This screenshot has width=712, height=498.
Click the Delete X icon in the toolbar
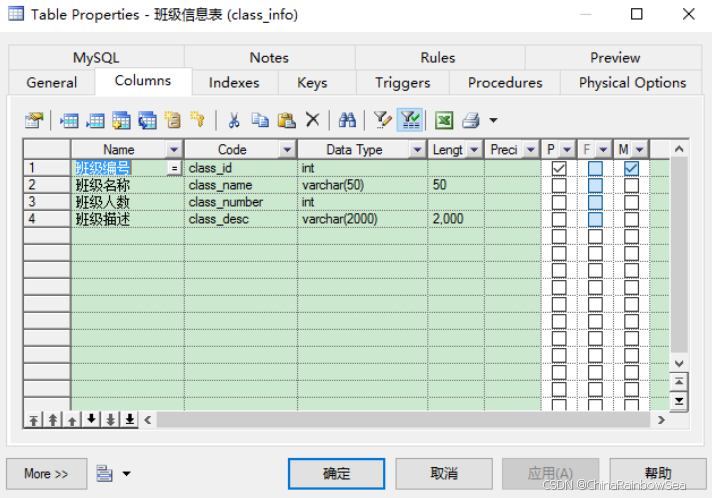point(312,121)
